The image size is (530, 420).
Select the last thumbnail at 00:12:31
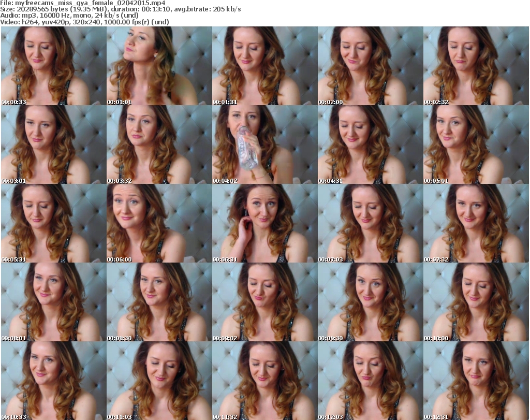point(476,381)
